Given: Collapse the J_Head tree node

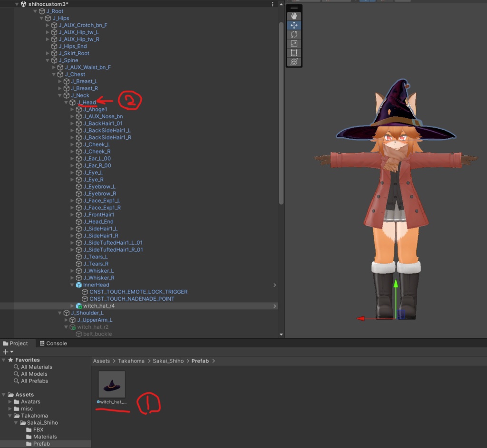Looking at the screenshot, I should coord(66,103).
